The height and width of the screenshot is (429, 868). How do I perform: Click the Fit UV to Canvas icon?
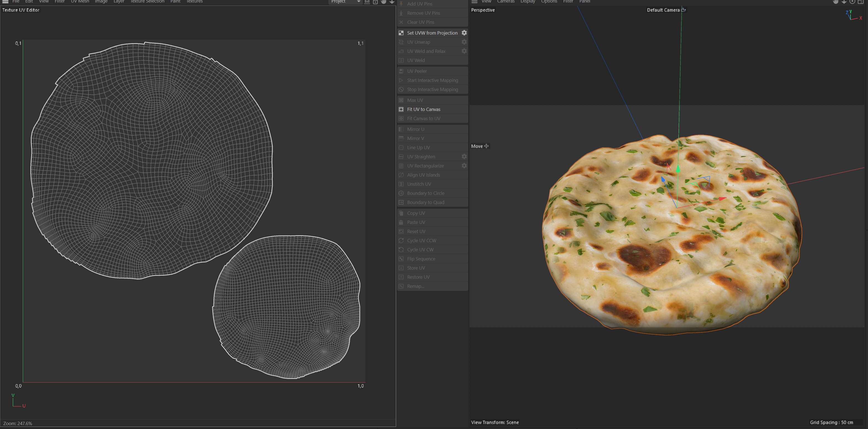401,109
